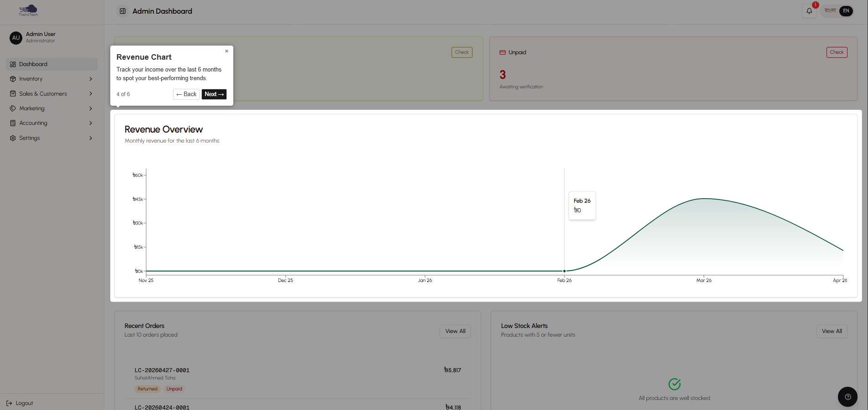The height and width of the screenshot is (410, 868).
Task: Click Next in the Revenue Chart tour
Action: (x=214, y=94)
